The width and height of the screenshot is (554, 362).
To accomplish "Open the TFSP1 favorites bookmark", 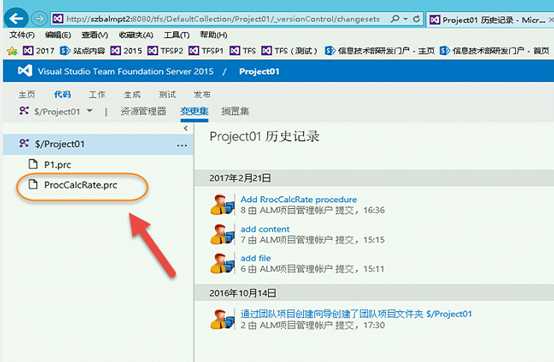I will [x=206, y=51].
